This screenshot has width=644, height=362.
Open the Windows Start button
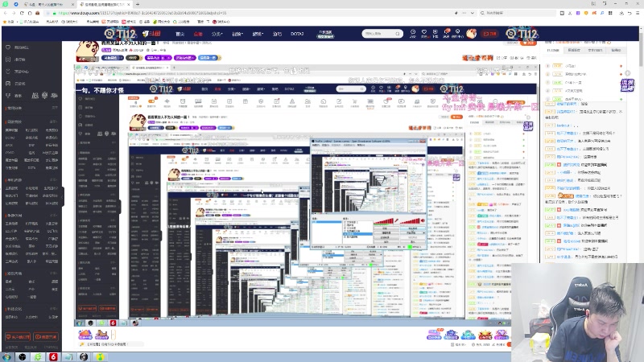(x=7, y=357)
